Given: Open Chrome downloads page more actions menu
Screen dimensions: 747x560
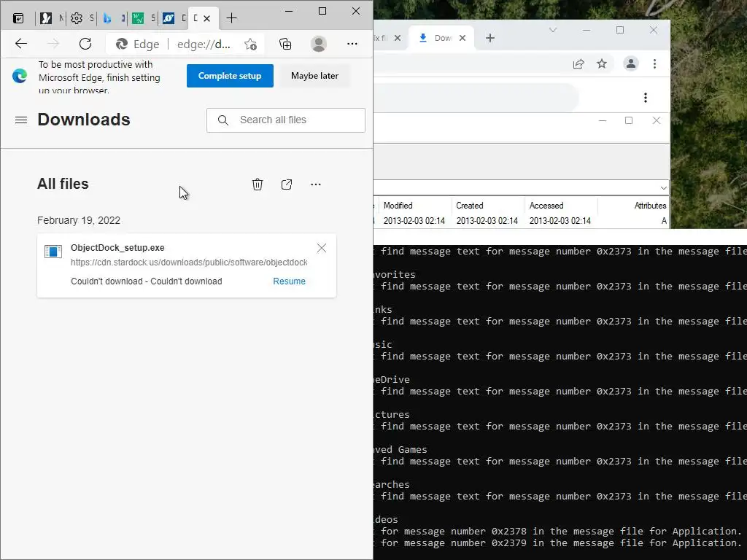Looking at the screenshot, I should (x=646, y=98).
